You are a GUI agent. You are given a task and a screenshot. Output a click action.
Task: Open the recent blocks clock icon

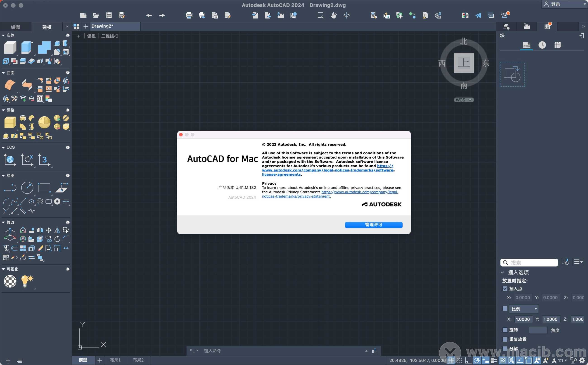coord(542,45)
